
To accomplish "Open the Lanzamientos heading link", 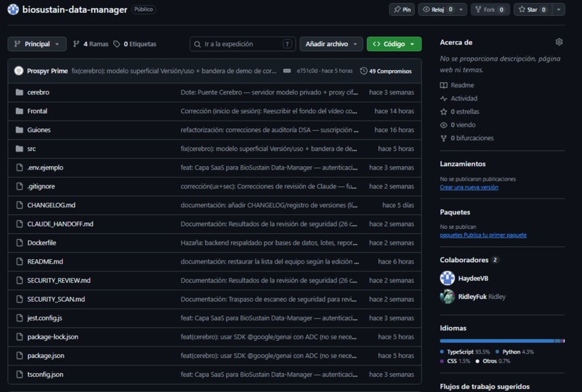I will coord(462,164).
